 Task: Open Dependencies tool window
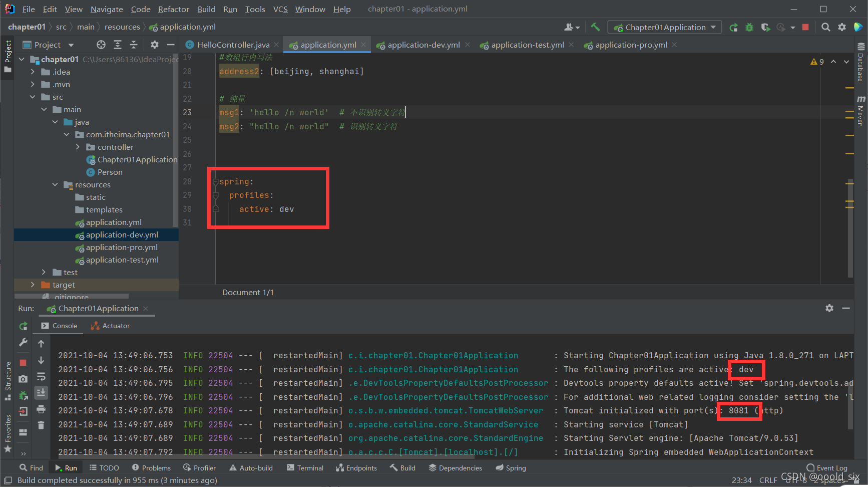tap(456, 468)
